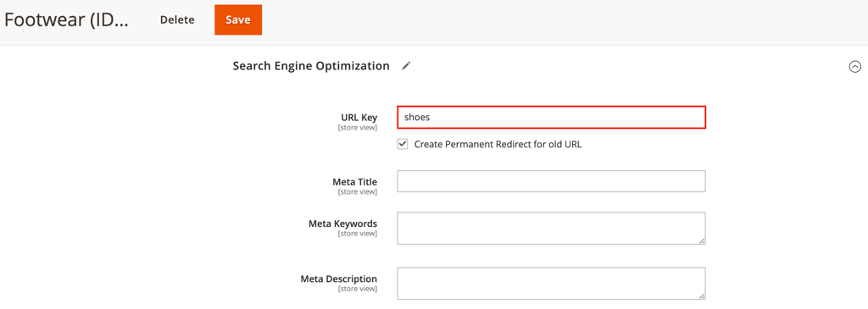This screenshot has height=309, width=868.
Task: Uncheck Create Permanent Redirect for old URL
Action: (x=403, y=144)
